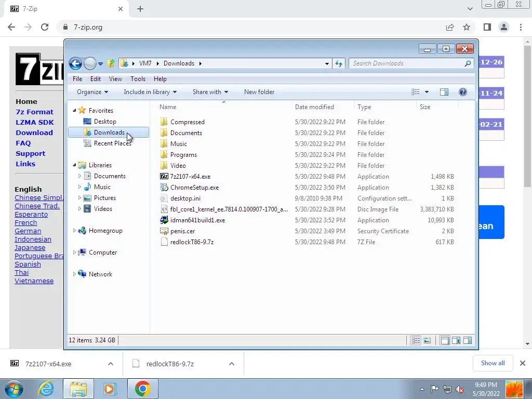Expand the Documents library node
The height and width of the screenshot is (399, 532).
tap(79, 176)
